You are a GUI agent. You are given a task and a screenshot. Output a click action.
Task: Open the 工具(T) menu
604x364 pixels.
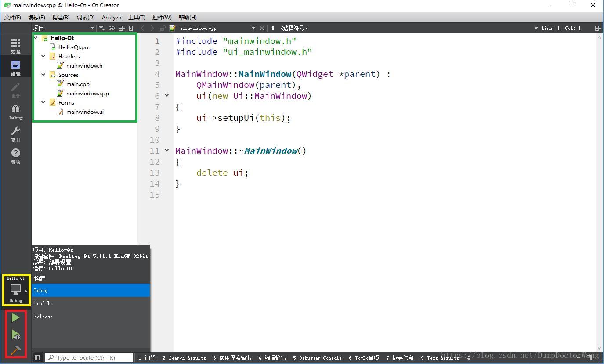coord(137,18)
